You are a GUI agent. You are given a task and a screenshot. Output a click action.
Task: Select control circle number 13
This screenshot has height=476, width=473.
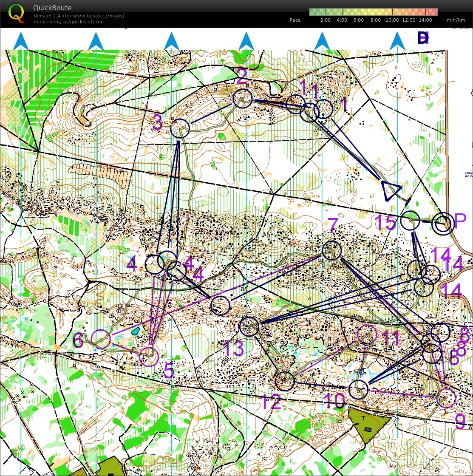(x=248, y=326)
